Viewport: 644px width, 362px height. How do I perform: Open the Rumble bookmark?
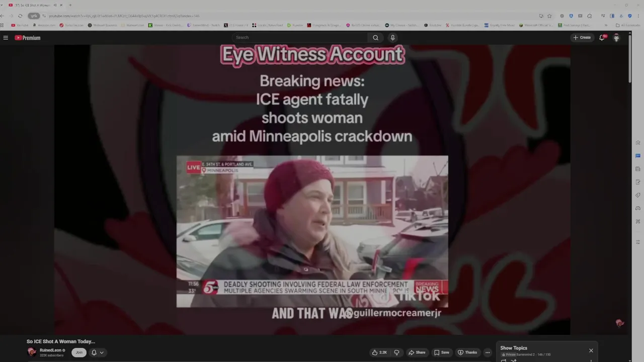(295, 25)
